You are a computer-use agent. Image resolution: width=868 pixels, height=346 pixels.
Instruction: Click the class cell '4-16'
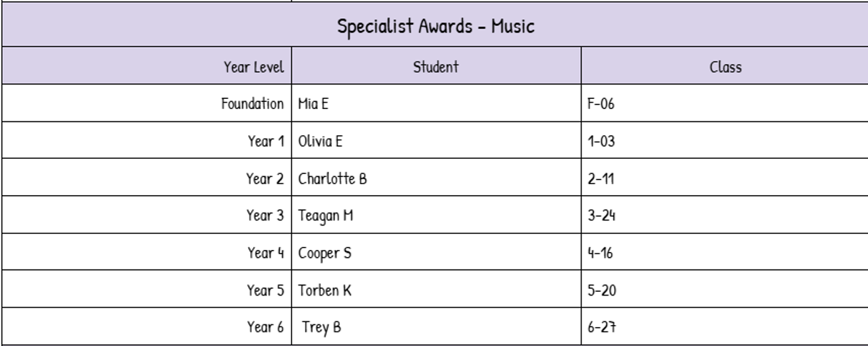click(601, 253)
